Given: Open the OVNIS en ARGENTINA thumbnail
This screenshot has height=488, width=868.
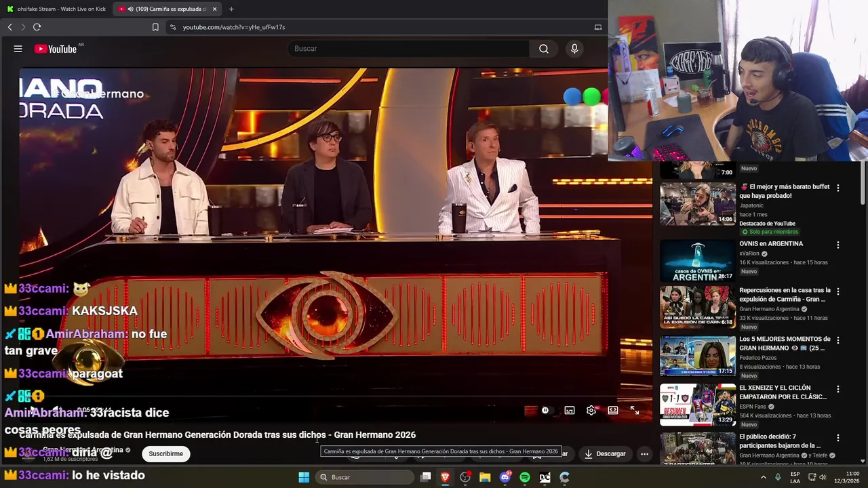Looking at the screenshot, I should [698, 261].
